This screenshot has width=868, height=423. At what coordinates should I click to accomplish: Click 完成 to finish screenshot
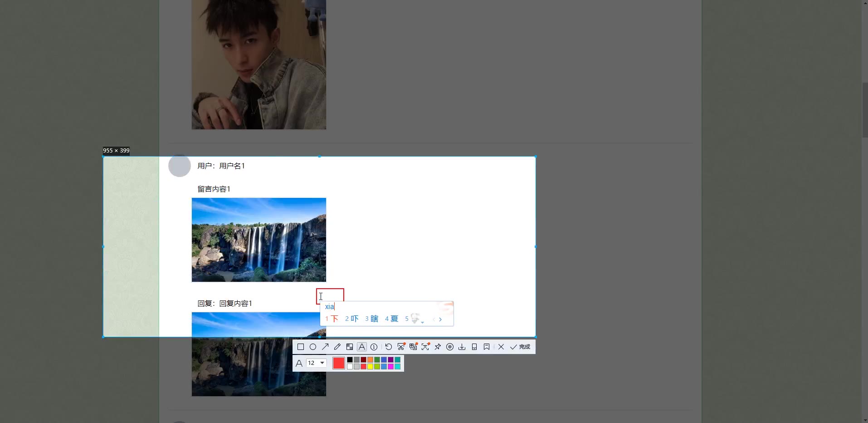click(520, 347)
